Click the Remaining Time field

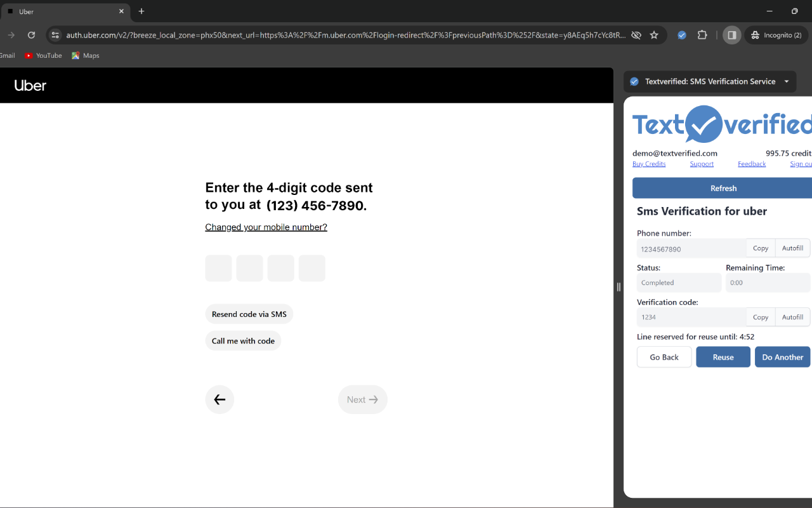coord(768,283)
